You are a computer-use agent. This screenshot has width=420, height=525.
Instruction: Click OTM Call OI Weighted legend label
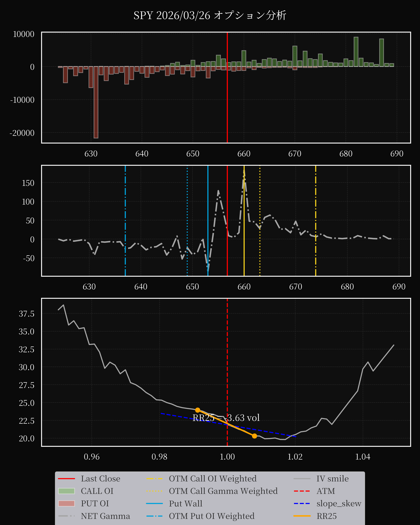pyautogui.click(x=213, y=478)
